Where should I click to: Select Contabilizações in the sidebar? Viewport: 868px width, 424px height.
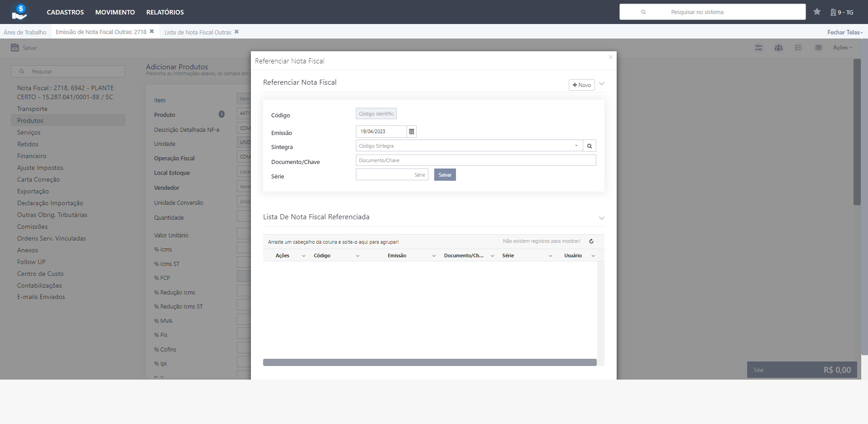coord(39,285)
